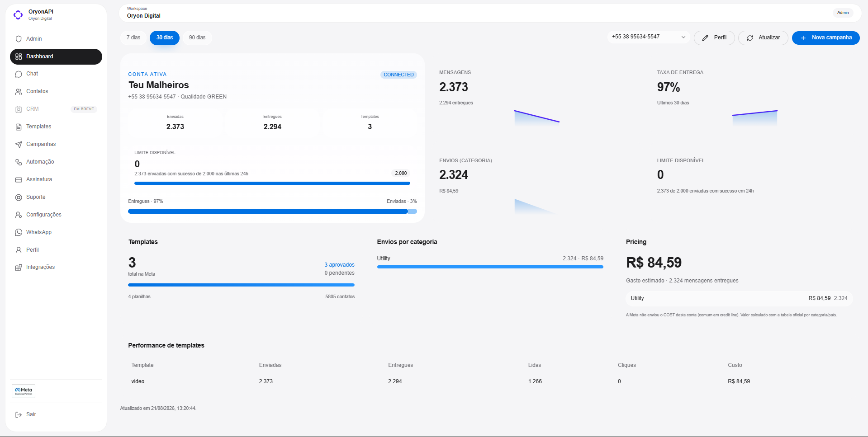Click the Cliques column header
This screenshot has height=437, width=868.
(x=627, y=365)
